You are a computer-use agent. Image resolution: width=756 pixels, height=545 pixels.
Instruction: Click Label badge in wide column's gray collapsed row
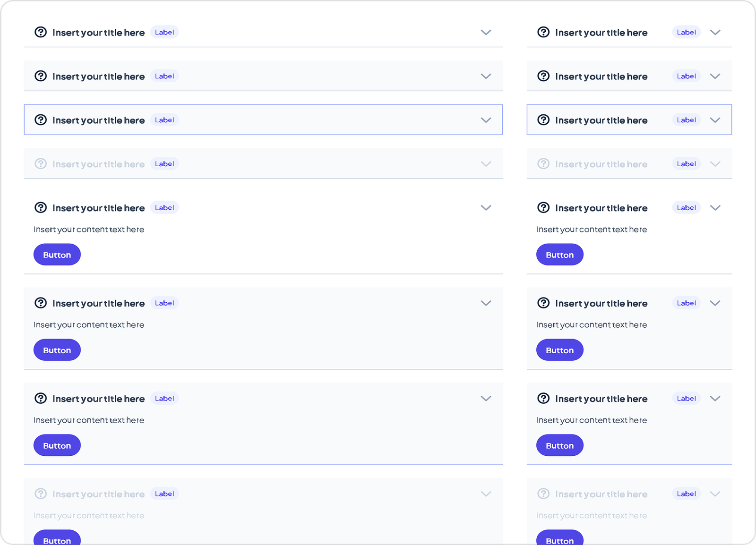click(x=164, y=76)
